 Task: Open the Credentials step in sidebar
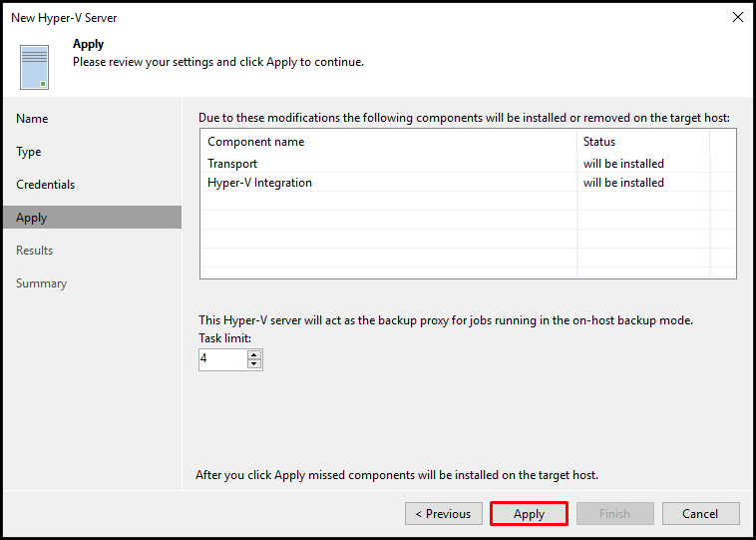tap(45, 185)
